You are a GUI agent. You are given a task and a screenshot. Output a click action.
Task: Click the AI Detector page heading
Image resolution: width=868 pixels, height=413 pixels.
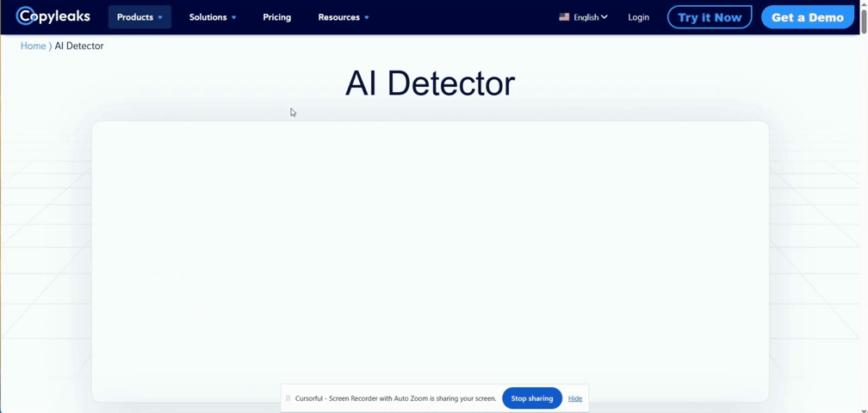point(431,84)
